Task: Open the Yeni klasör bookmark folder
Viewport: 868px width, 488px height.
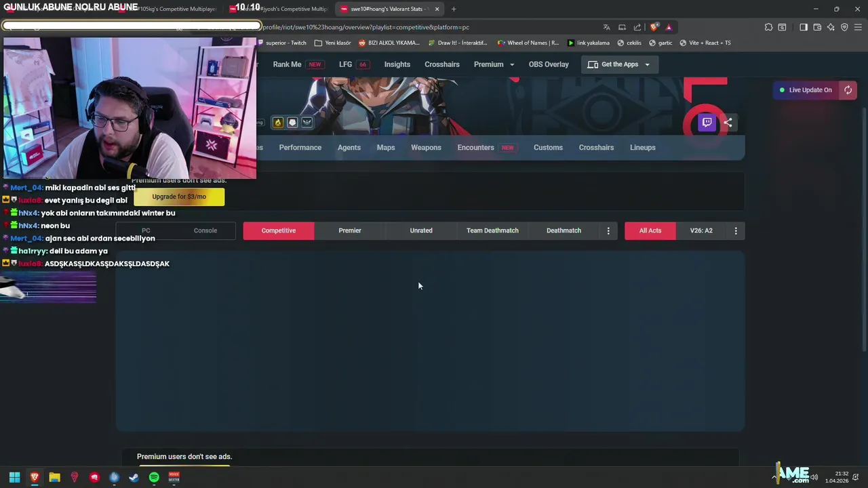Action: point(333,43)
